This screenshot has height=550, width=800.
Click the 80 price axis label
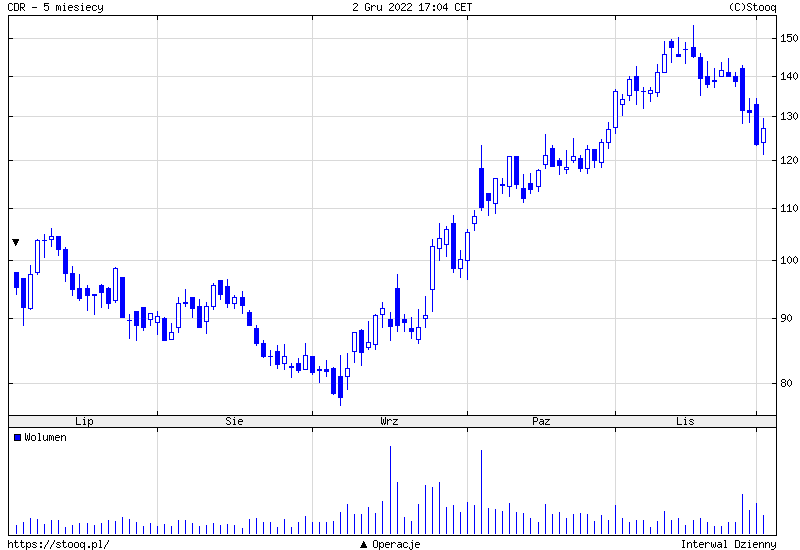pyautogui.click(x=786, y=384)
